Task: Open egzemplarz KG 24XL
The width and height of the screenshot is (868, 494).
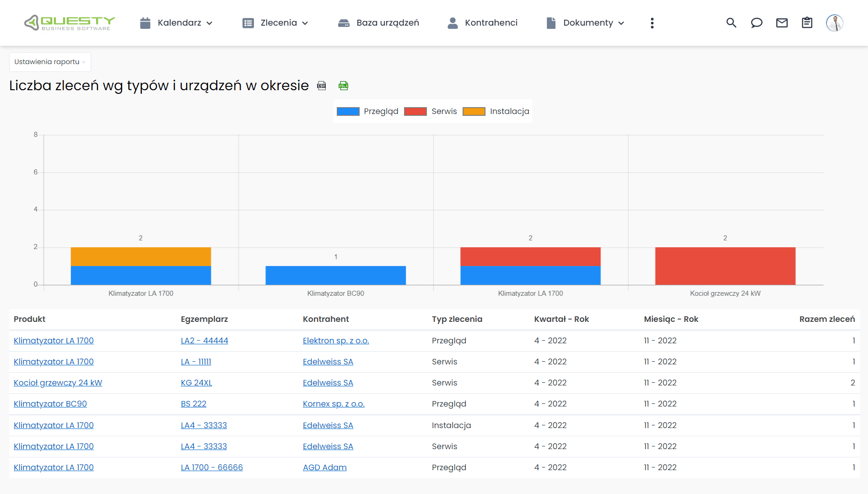Action: 196,383
